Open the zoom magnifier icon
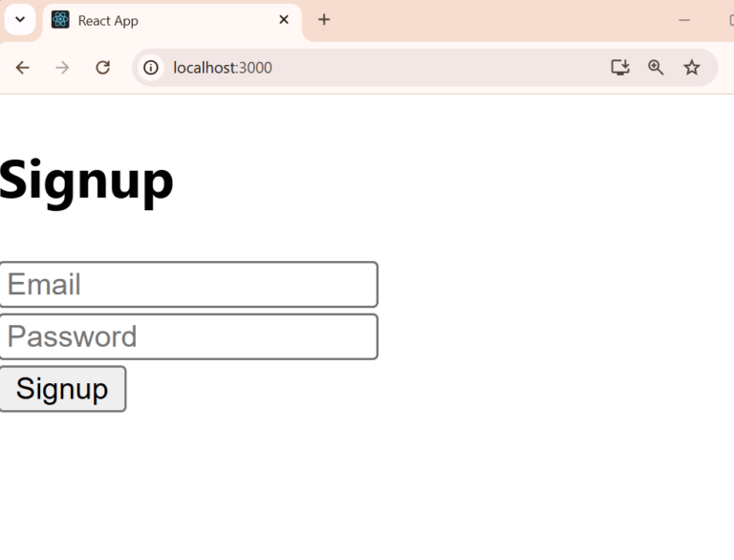 tap(656, 68)
